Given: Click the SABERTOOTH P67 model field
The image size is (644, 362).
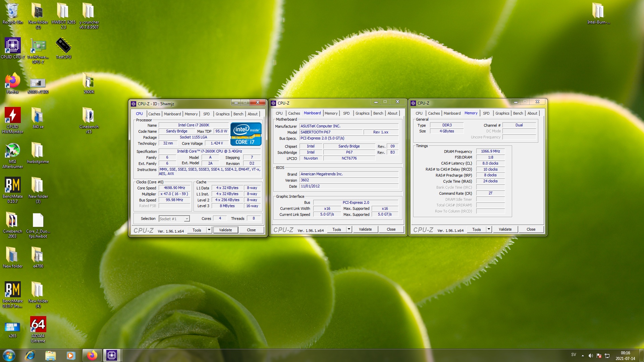Looking at the screenshot, I should pos(331,132).
